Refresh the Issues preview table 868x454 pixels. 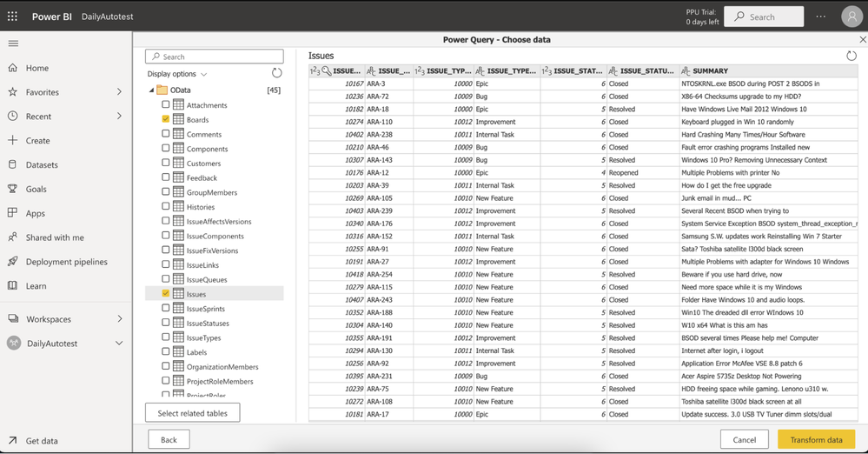tap(851, 56)
